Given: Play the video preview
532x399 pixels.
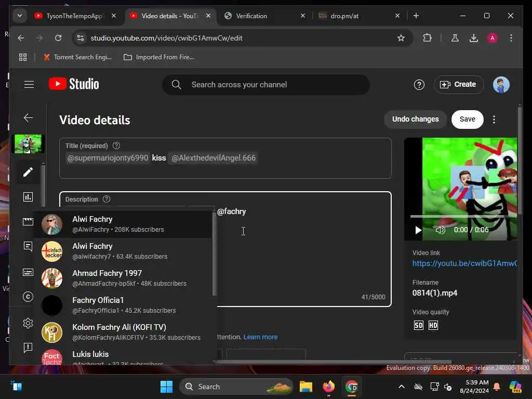Looking at the screenshot, I should click(x=418, y=230).
